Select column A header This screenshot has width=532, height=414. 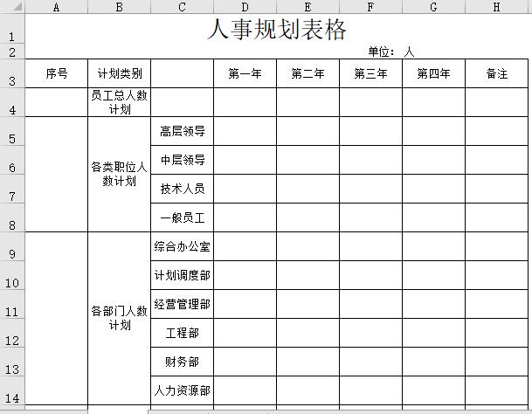click(x=57, y=8)
